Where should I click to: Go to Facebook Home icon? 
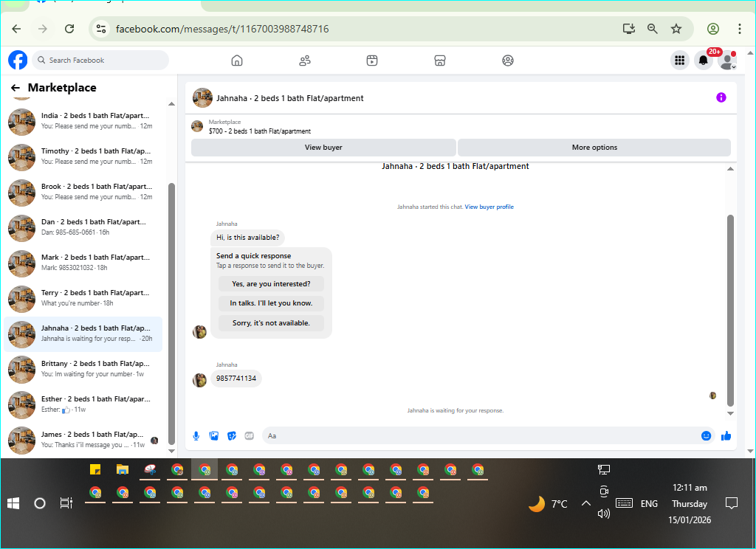point(237,61)
